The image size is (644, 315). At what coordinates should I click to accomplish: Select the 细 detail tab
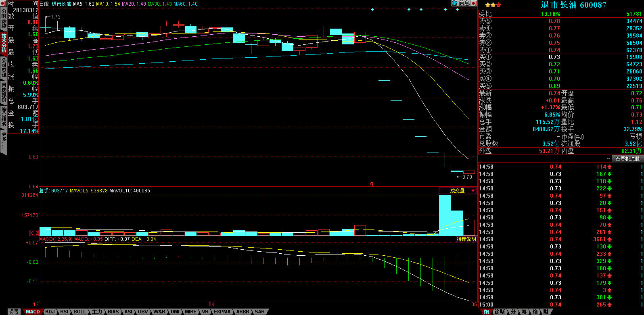(x=486, y=312)
